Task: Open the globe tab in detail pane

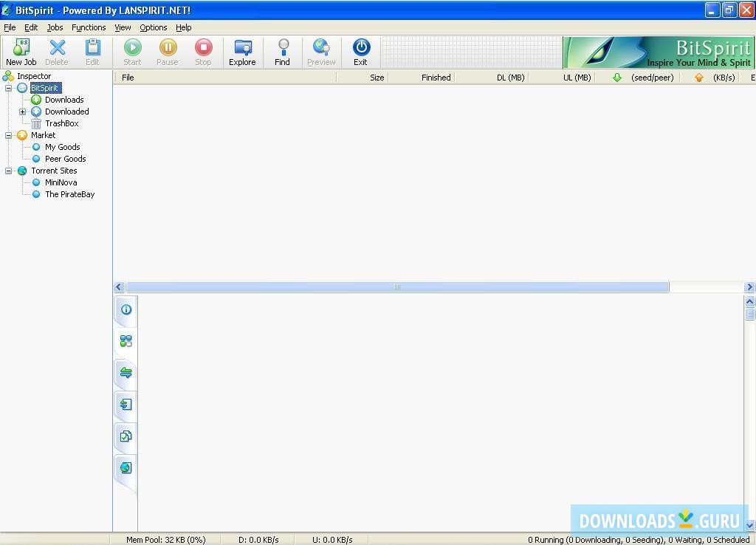Action: (x=126, y=468)
